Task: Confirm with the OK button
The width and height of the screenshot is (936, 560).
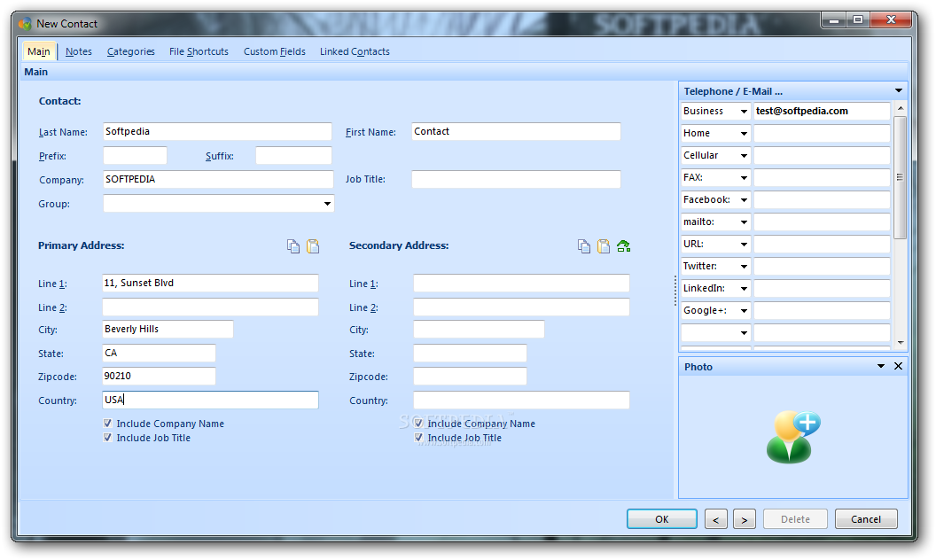Action: click(x=662, y=519)
